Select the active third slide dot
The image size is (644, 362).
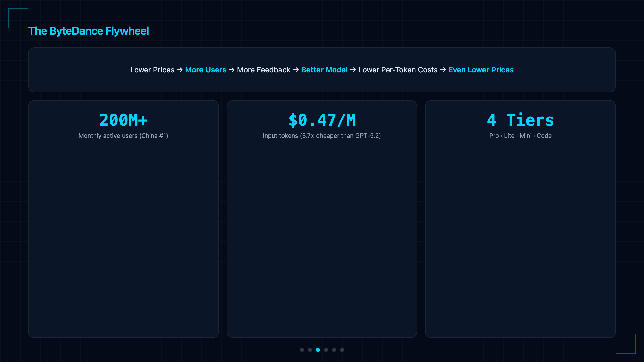click(x=318, y=350)
